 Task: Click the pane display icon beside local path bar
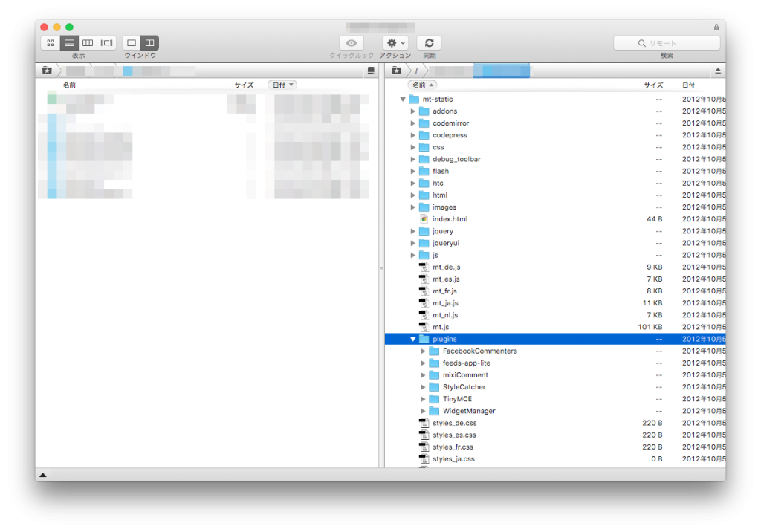coord(370,69)
